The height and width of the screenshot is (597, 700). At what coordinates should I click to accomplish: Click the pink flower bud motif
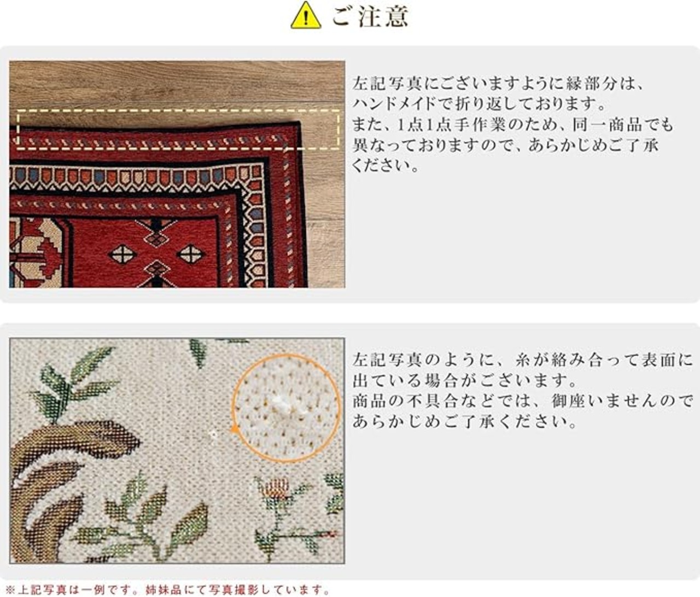(x=275, y=487)
